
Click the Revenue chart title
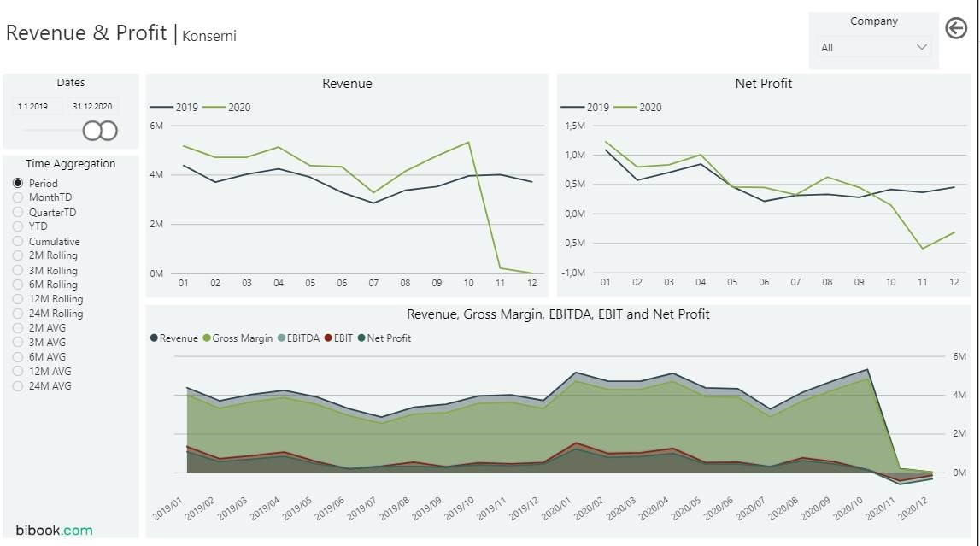click(347, 84)
